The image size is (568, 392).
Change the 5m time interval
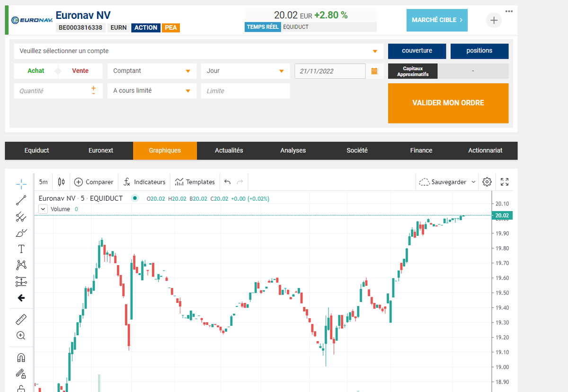pos(44,182)
